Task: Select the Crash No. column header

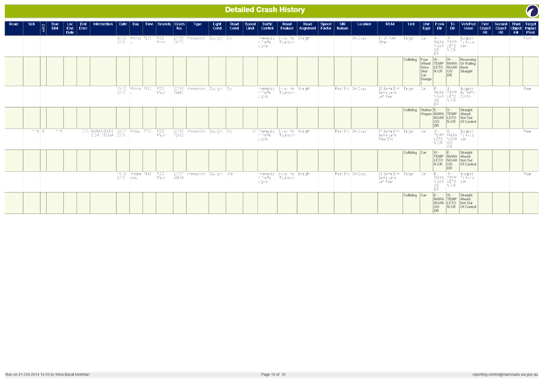Action: click(x=179, y=28)
